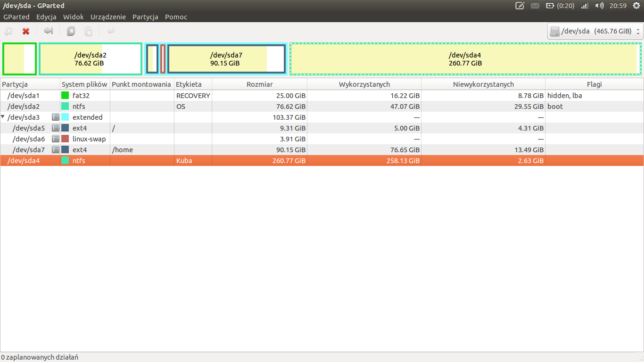Click the lock icon in the /dev/sda3 row
644x362 pixels.
[55, 117]
